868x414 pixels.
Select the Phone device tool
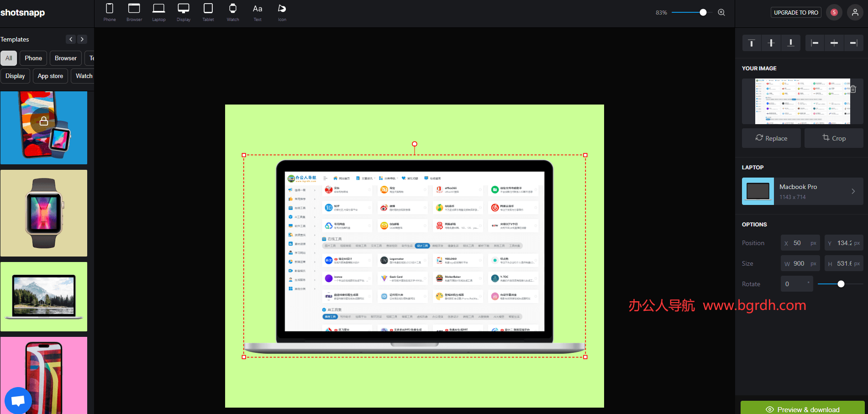point(110,12)
